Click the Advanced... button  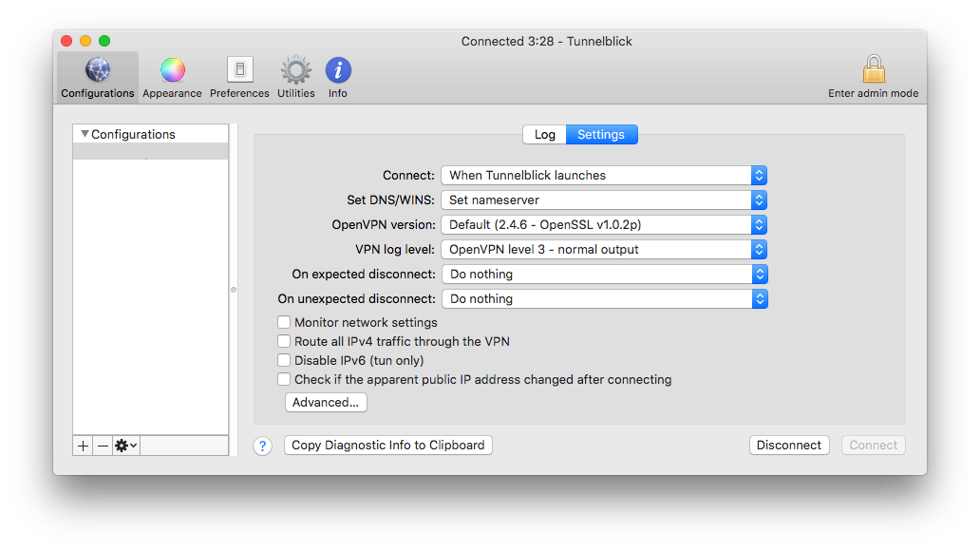(x=326, y=402)
